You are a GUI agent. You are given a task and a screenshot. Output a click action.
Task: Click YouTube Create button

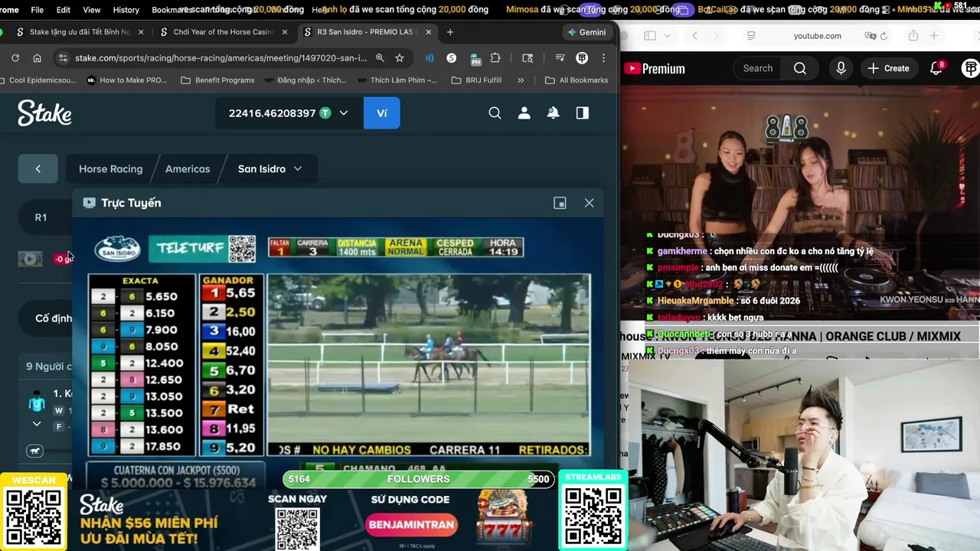click(x=888, y=68)
